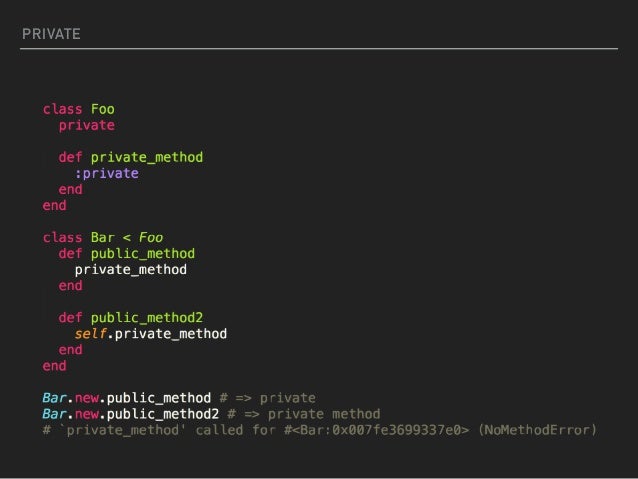Click the bare 'private_method' call
Viewport: 638px width, 479px height.
[x=131, y=269]
